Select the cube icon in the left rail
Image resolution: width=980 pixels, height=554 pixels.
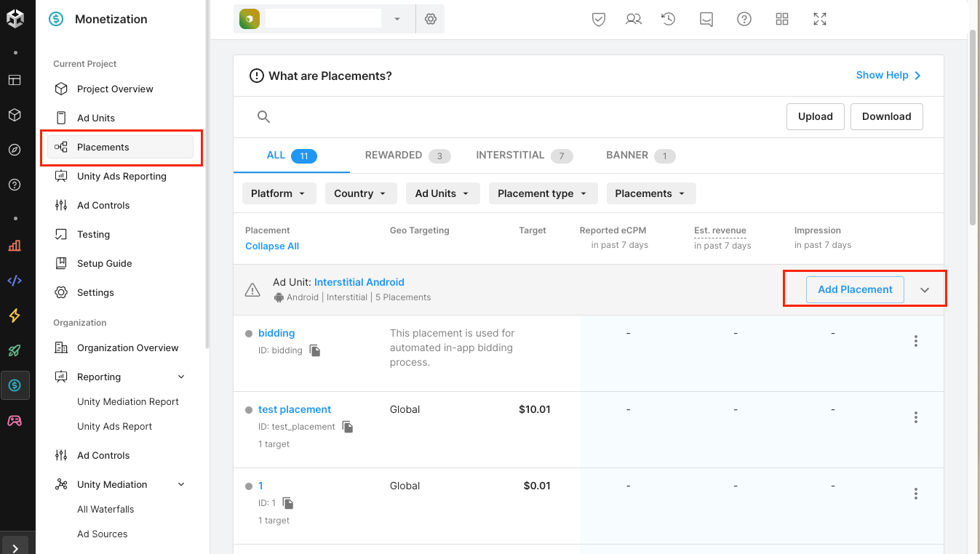coord(15,115)
